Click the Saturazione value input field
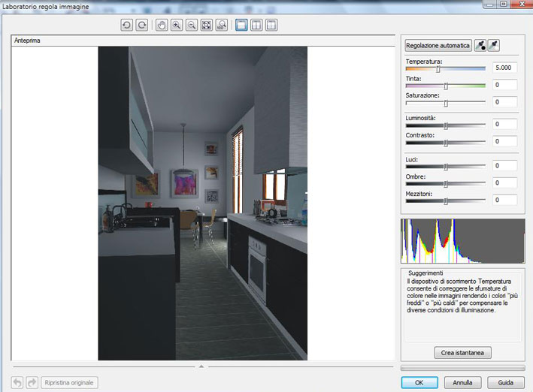The width and height of the screenshot is (533, 392). 505,102
